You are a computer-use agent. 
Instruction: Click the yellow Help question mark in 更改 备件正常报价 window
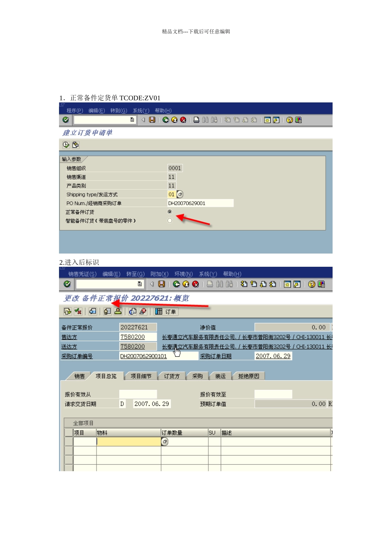click(312, 284)
